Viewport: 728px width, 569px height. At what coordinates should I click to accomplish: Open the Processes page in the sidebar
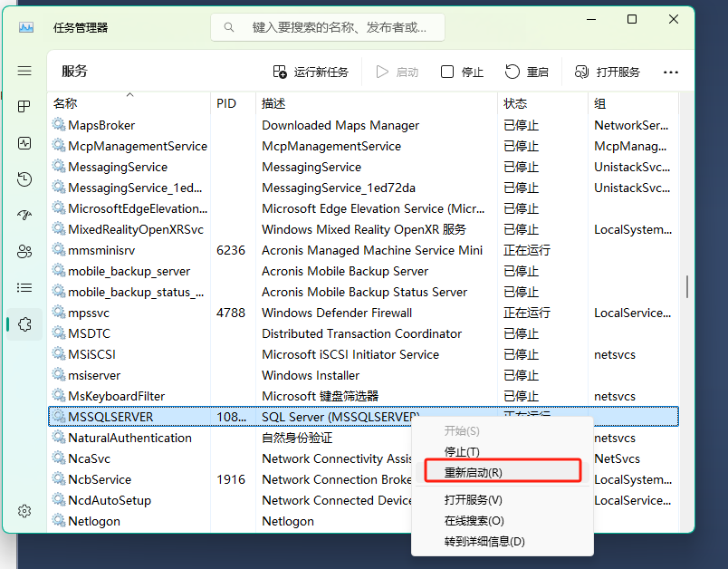(x=24, y=106)
